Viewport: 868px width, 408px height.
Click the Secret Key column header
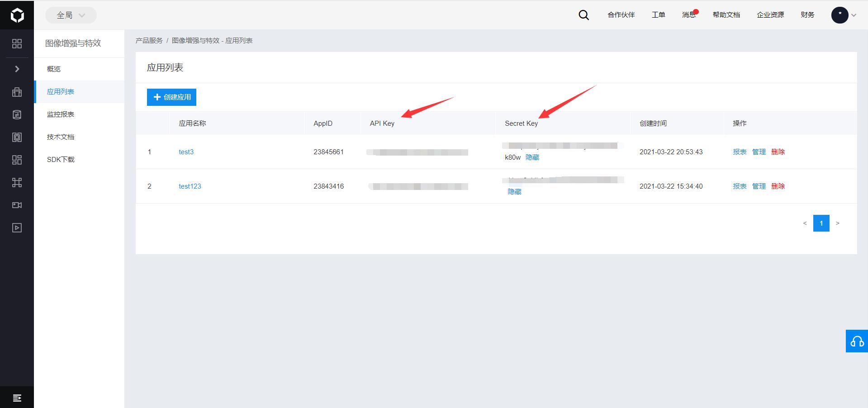click(521, 123)
